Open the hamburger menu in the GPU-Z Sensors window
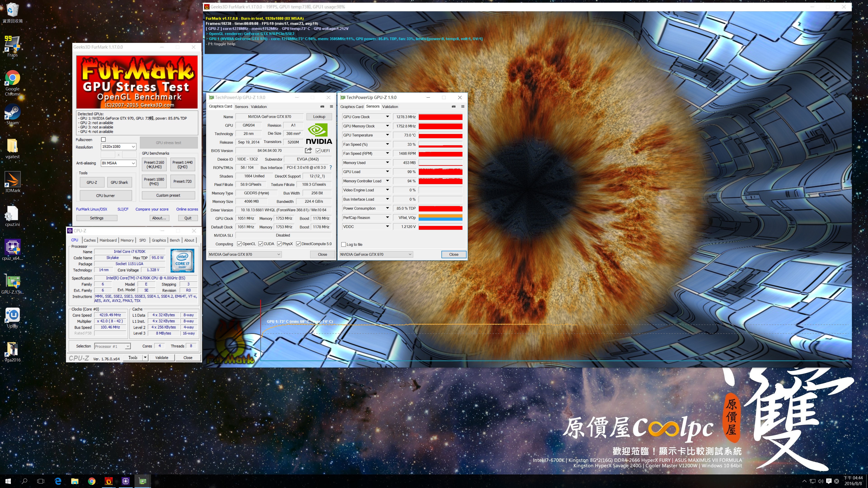 point(463,106)
